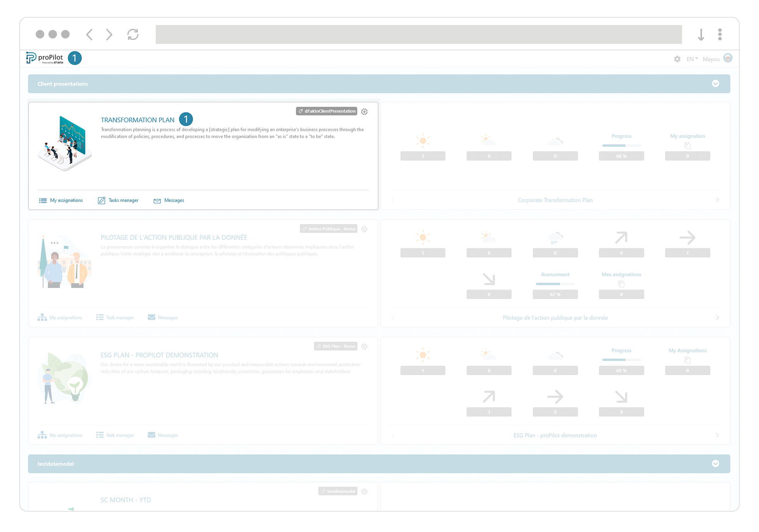759x532 pixels.
Task: Click the browser refresh icon
Action: coord(133,34)
